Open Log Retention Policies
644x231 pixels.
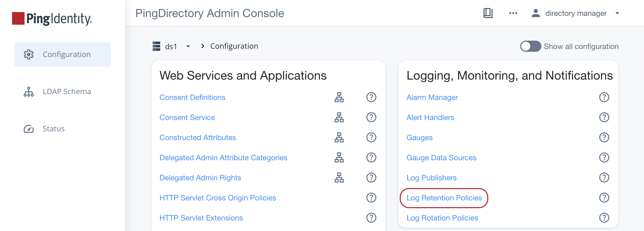444,198
